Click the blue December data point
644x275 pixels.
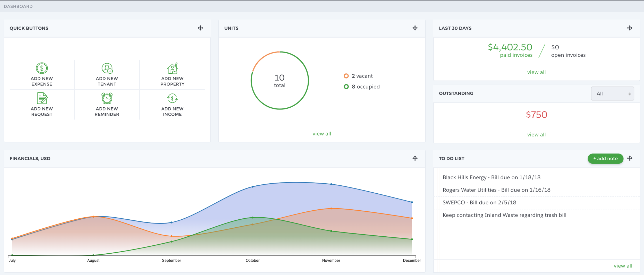412,202
